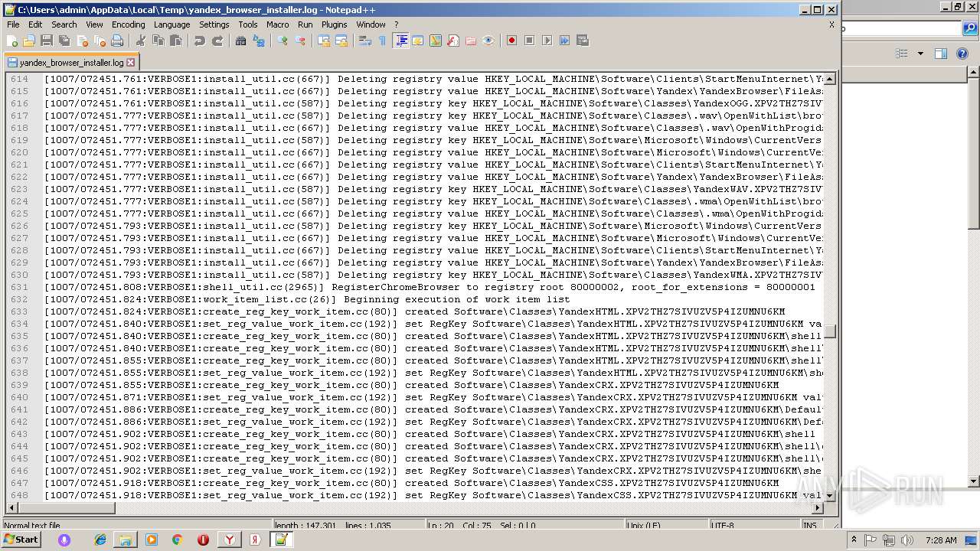Image resolution: width=980 pixels, height=551 pixels.
Task: Open Replace dialog from the toolbar icon
Action: tap(258, 41)
